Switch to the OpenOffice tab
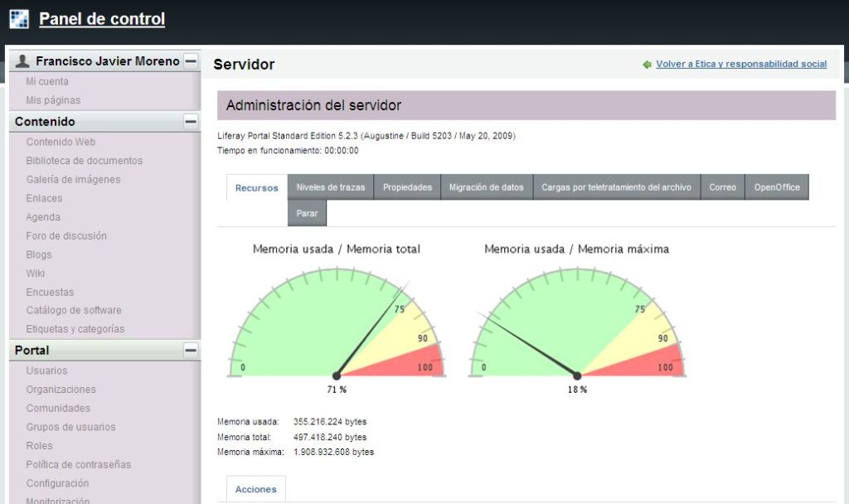Viewport: 849px width, 504px height. [776, 187]
